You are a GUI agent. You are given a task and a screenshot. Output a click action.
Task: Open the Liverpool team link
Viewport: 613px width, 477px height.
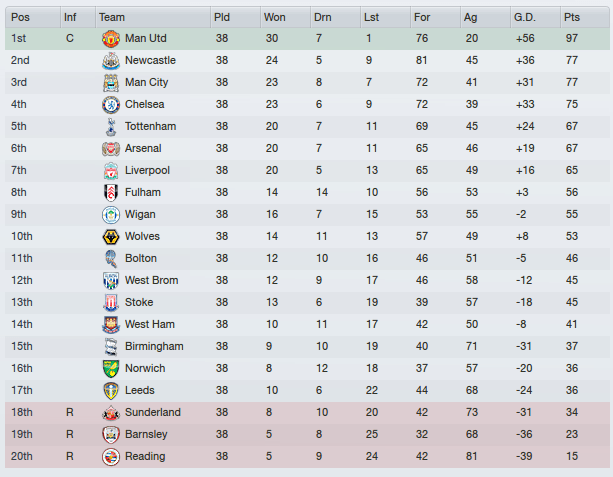[x=147, y=170]
